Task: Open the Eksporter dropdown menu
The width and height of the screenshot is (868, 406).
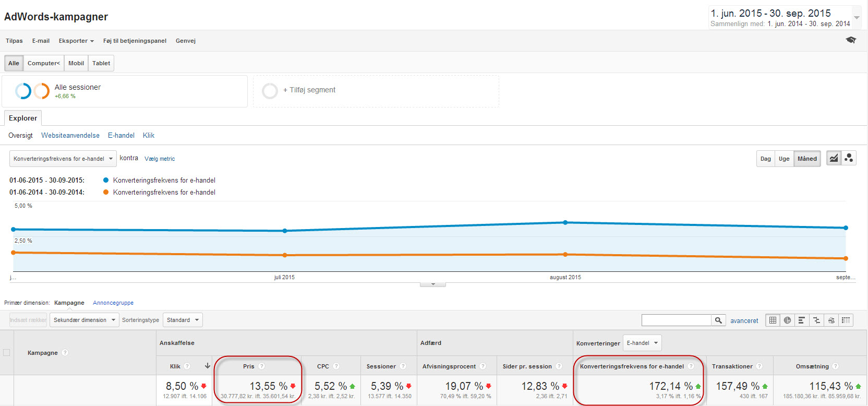Action: tap(76, 41)
